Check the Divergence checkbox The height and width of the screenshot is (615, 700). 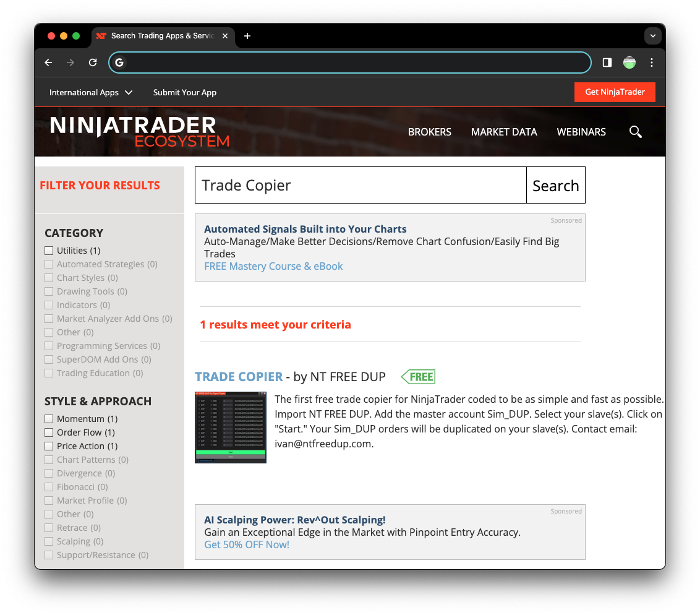(x=49, y=473)
